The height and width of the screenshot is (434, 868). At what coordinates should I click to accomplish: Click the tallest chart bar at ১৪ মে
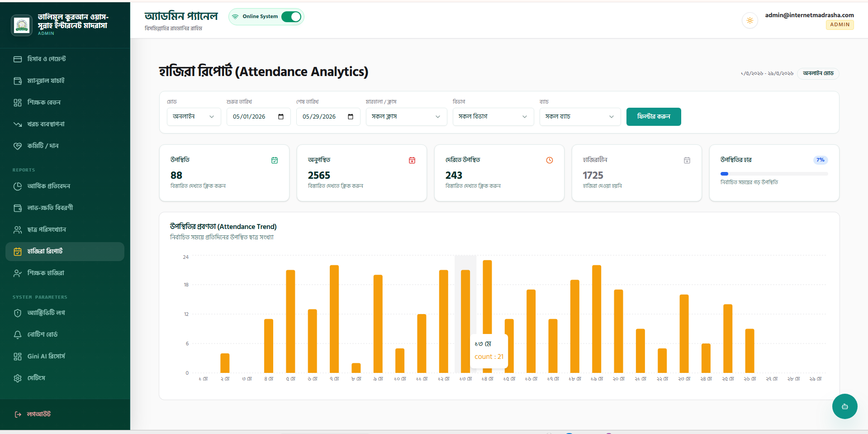click(487, 316)
